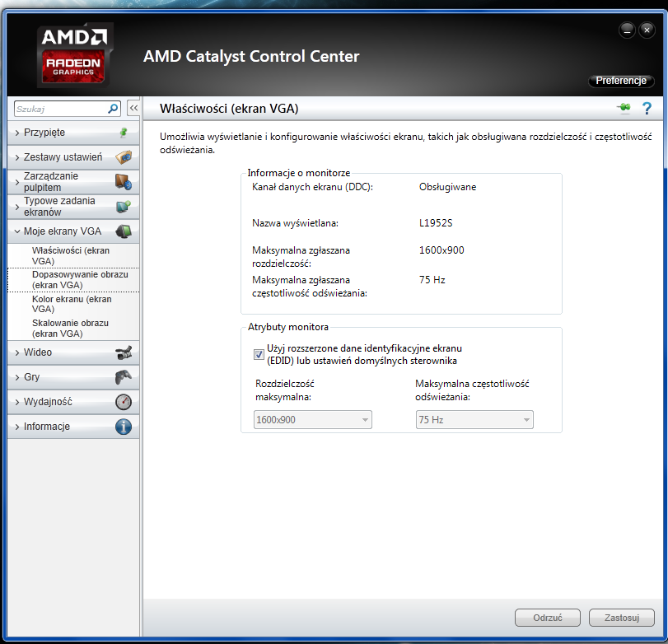The image size is (668, 644).
Task: Open the Rozdzielczość maksymalna 1600x900 dropdown
Action: [313, 419]
